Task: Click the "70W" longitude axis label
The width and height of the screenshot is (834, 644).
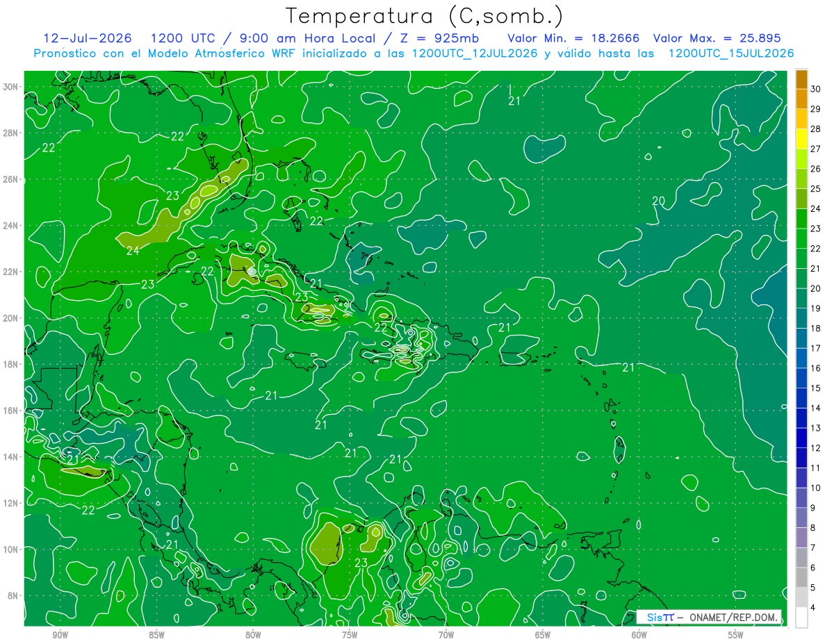Action: (x=446, y=634)
